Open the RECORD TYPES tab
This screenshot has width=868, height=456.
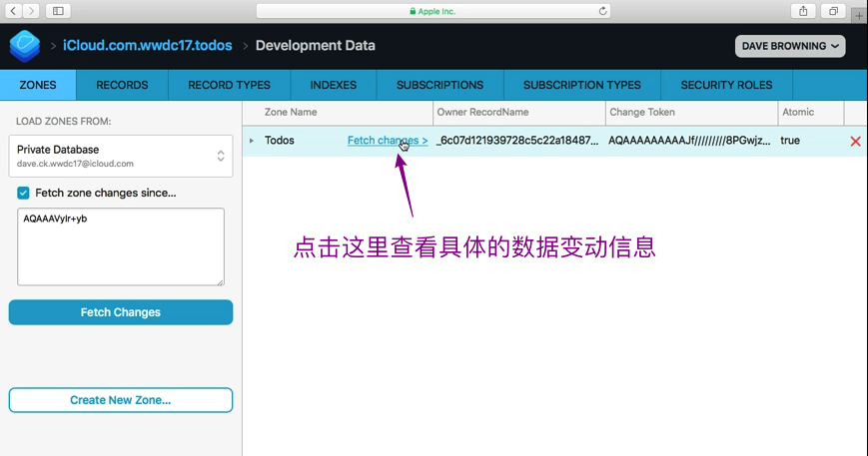pos(229,85)
